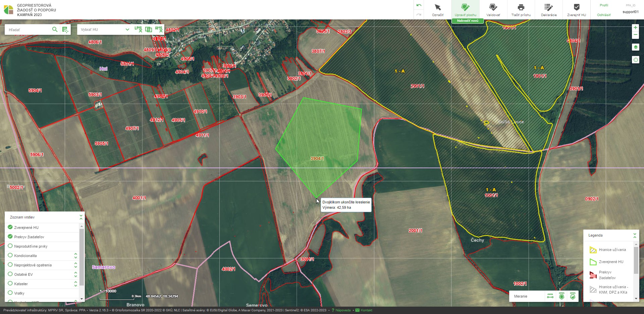Select the Označiť pointer tool
644x314 pixels.
point(437,9)
